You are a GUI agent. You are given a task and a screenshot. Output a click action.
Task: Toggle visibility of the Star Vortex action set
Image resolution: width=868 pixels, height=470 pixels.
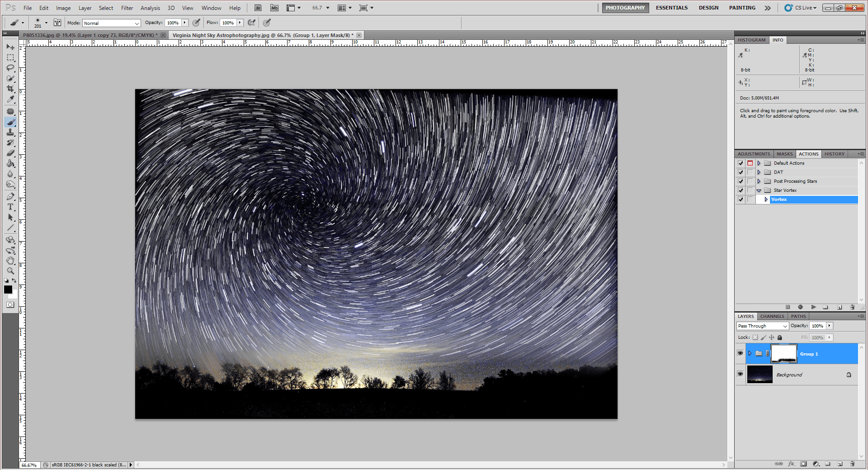(740, 190)
